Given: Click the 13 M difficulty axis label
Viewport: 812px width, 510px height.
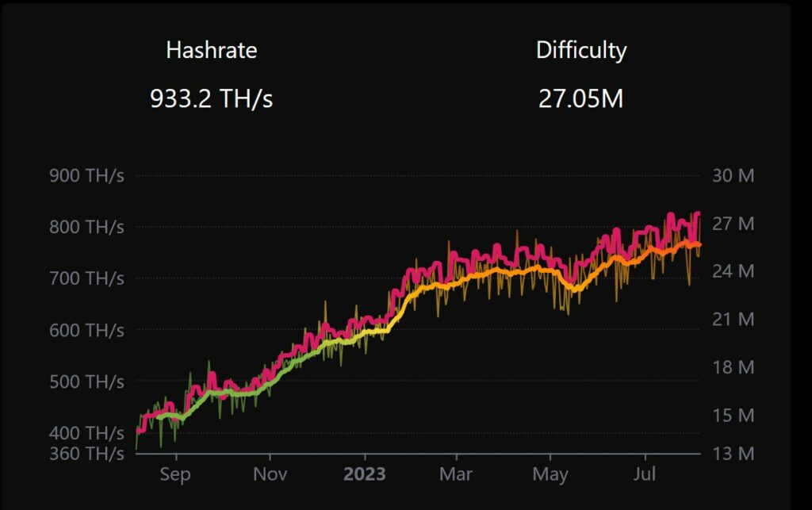Looking at the screenshot, I should tap(733, 453).
